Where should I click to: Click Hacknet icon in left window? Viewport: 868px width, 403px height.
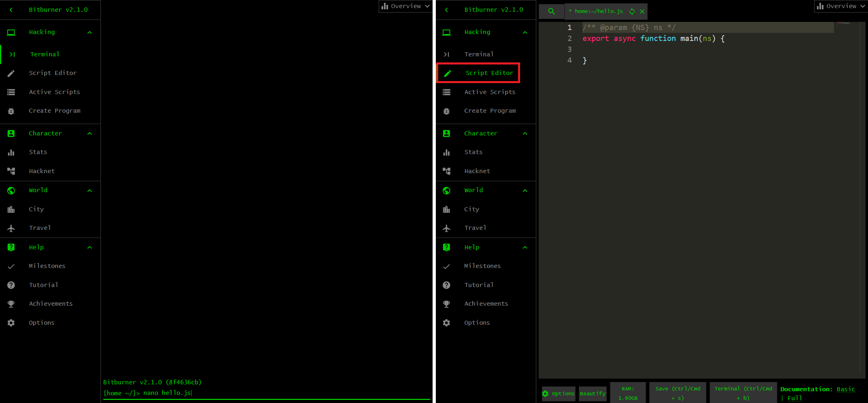pyautogui.click(x=11, y=171)
